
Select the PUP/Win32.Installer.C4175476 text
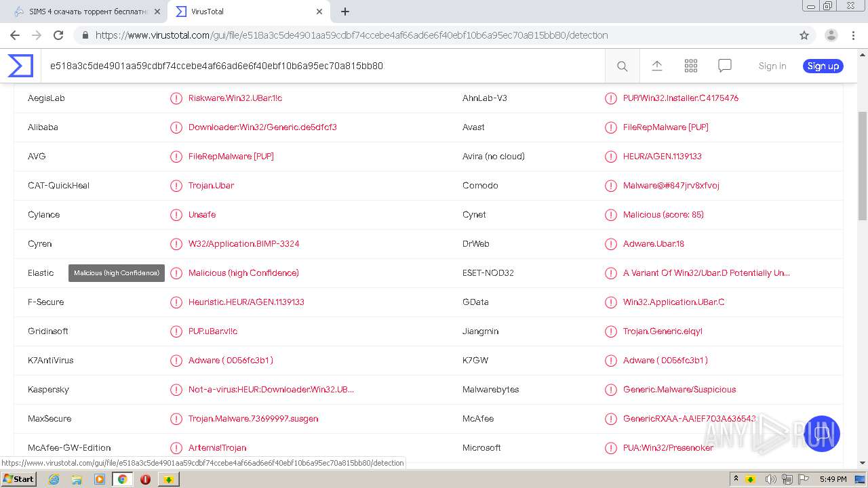click(x=681, y=98)
